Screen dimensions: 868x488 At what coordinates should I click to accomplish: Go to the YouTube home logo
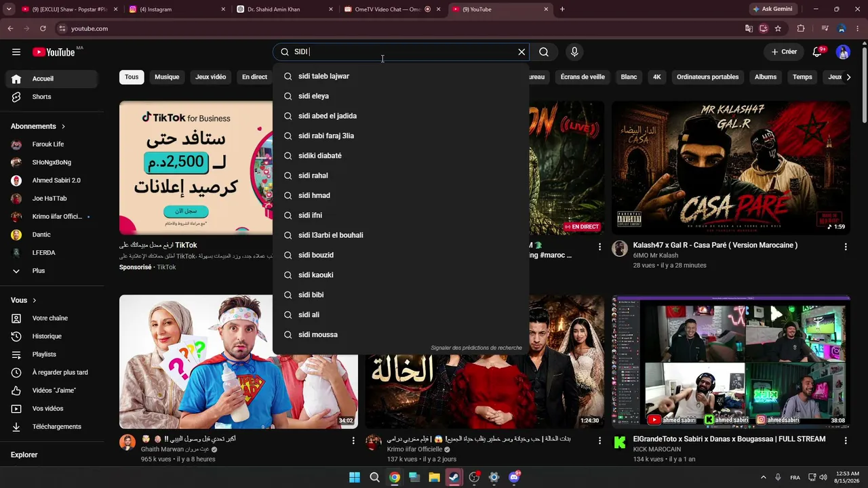tap(54, 52)
